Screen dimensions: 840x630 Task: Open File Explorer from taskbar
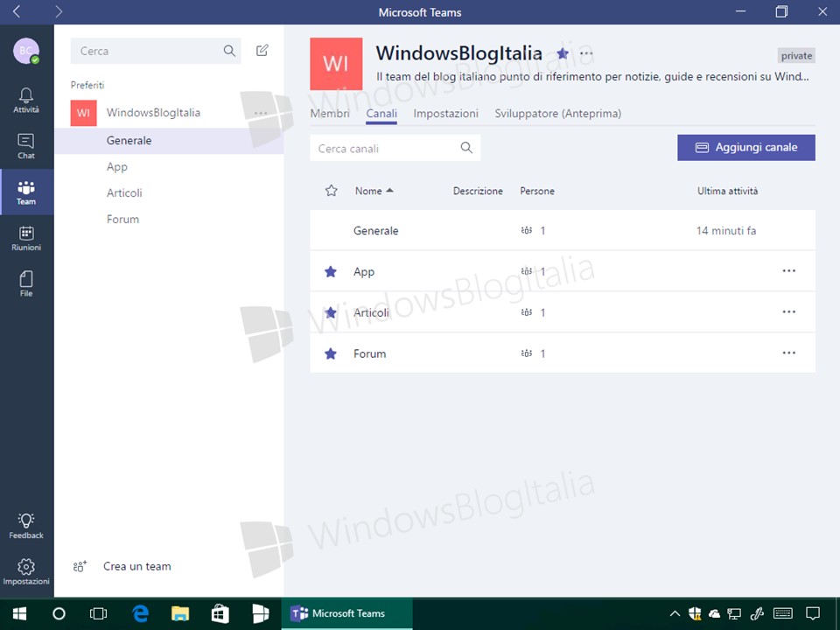pos(180,614)
